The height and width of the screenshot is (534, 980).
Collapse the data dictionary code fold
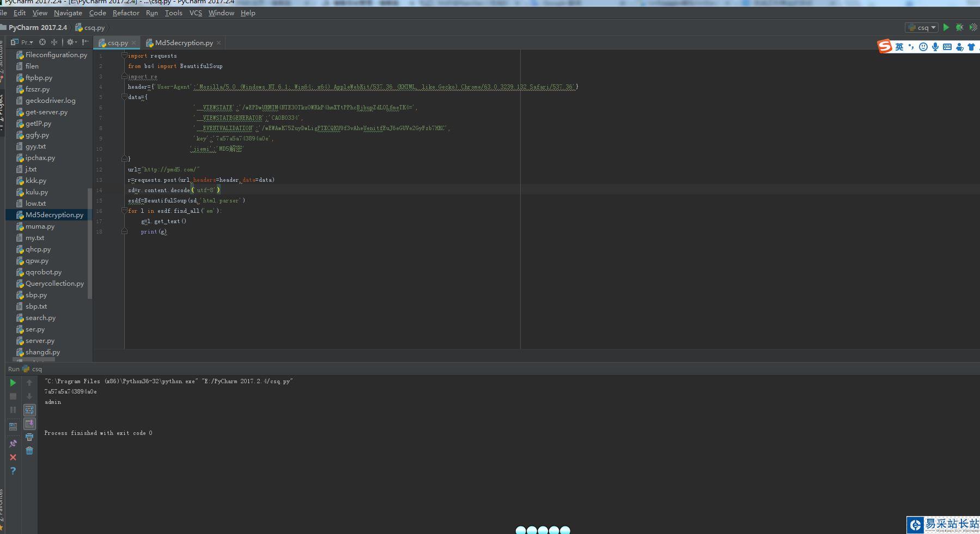(x=124, y=97)
